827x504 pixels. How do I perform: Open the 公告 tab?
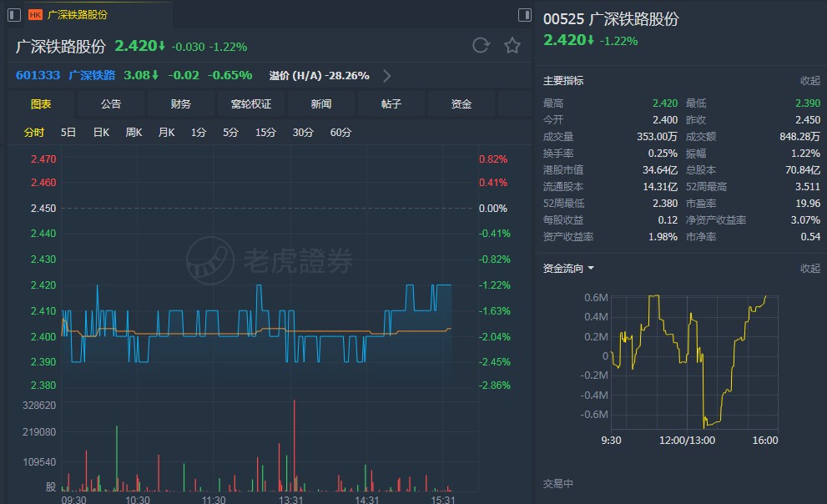coord(111,103)
